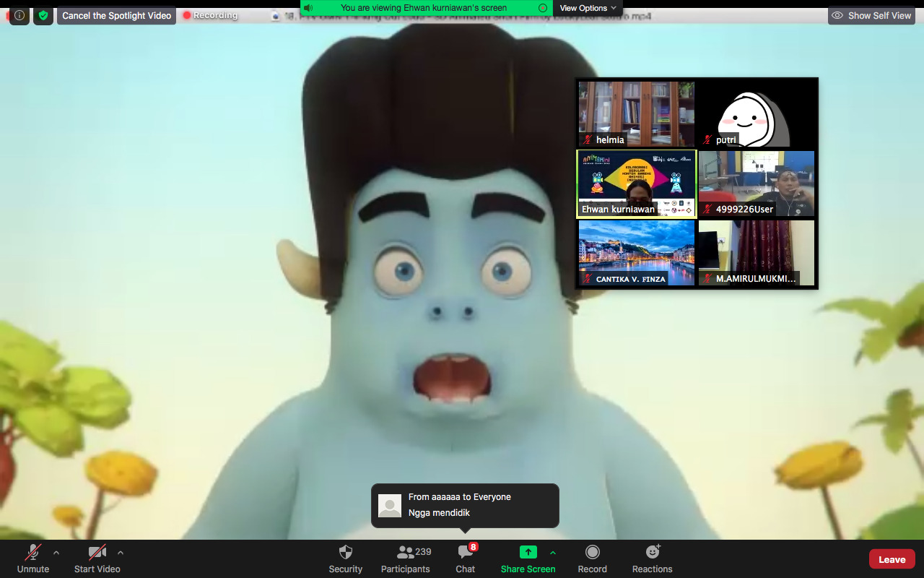Click "You are viewing Ehwan kurniawan's screen" text
The image size is (924, 578).
pos(424,8)
